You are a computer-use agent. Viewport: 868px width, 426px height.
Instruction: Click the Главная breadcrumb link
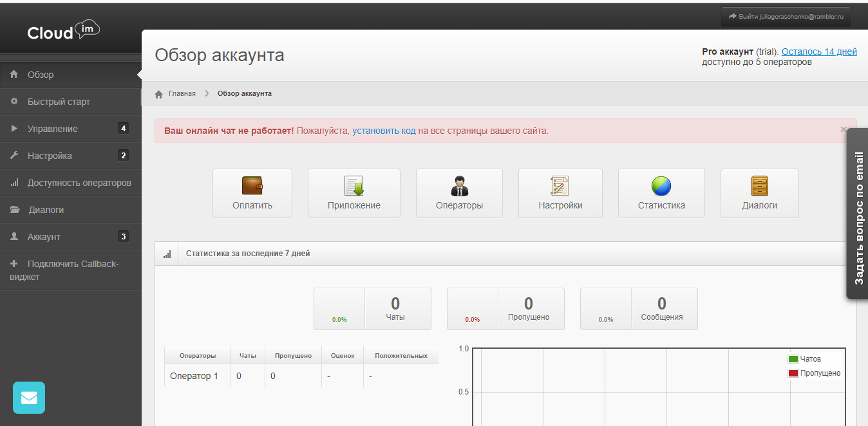(x=182, y=94)
